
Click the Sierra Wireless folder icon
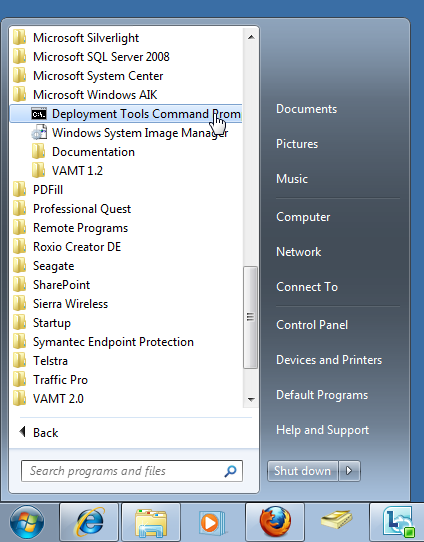coord(19,304)
